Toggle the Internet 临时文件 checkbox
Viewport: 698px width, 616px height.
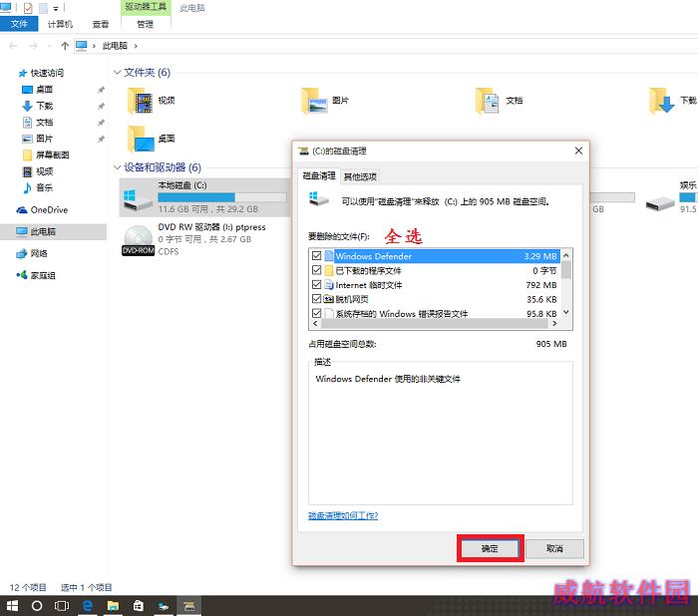316,284
